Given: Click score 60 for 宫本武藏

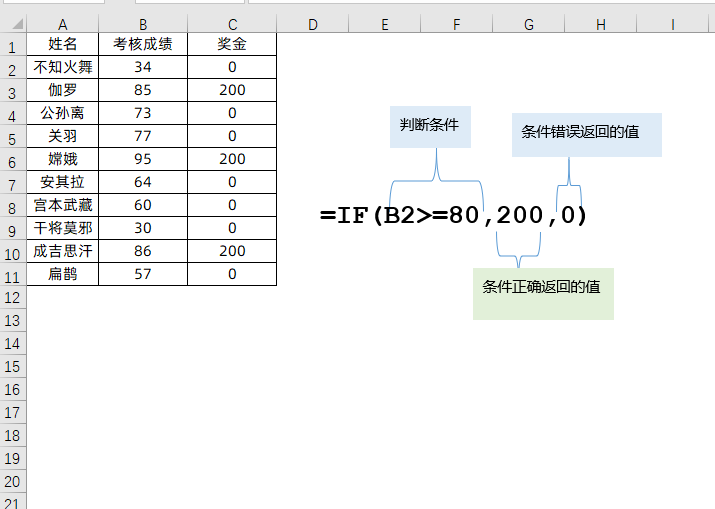Looking at the screenshot, I should [143, 205].
